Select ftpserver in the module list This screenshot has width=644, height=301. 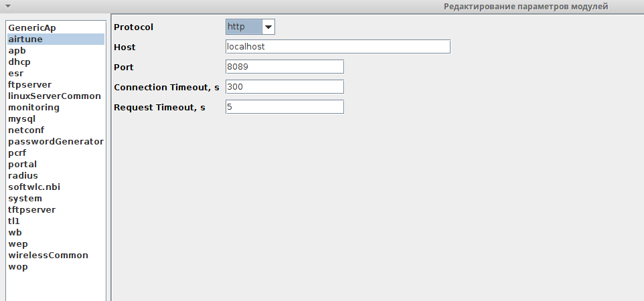(29, 85)
